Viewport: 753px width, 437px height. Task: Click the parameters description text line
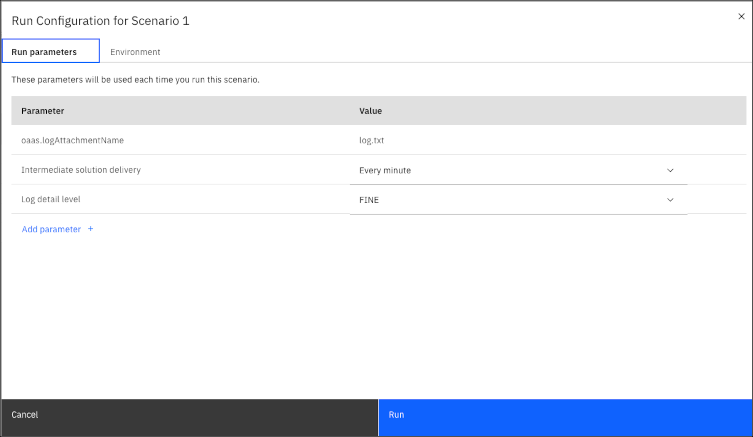click(x=135, y=80)
